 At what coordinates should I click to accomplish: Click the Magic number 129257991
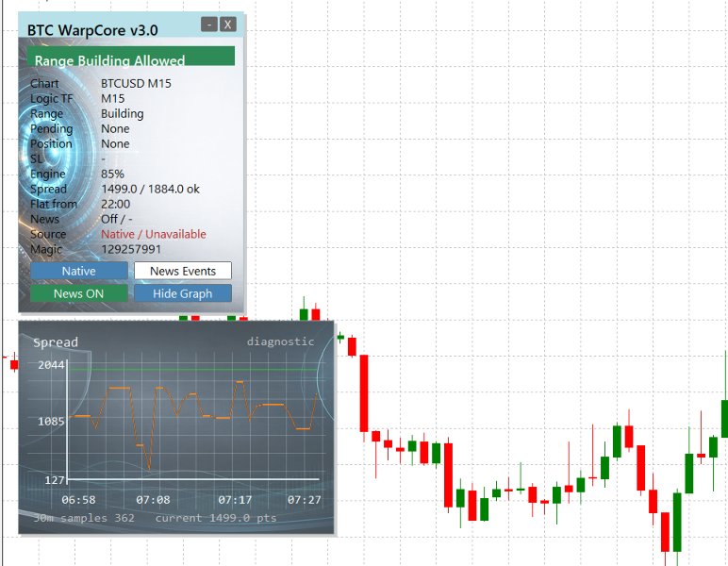131,249
